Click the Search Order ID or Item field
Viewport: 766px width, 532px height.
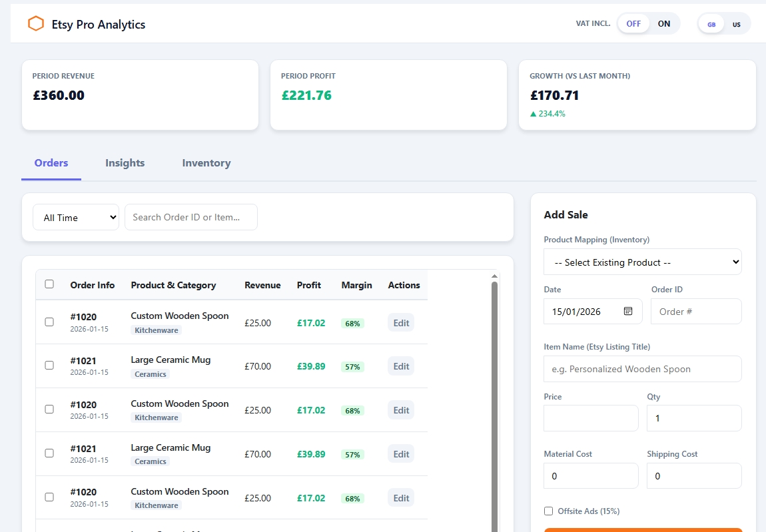click(191, 217)
